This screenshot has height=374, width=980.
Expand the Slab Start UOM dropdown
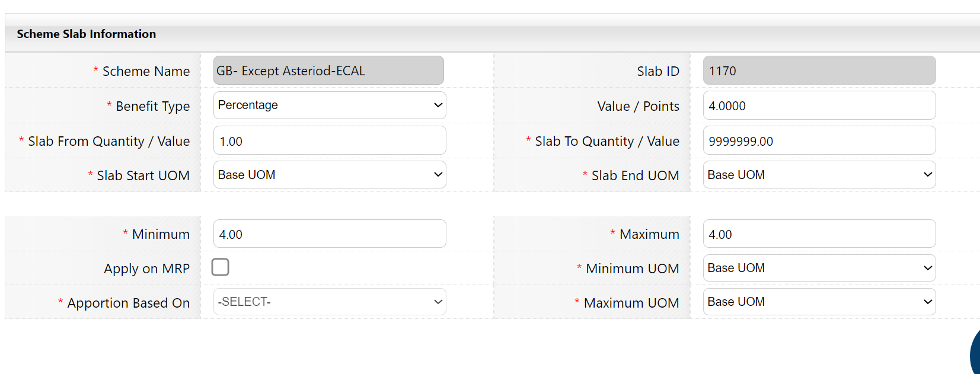[330, 175]
